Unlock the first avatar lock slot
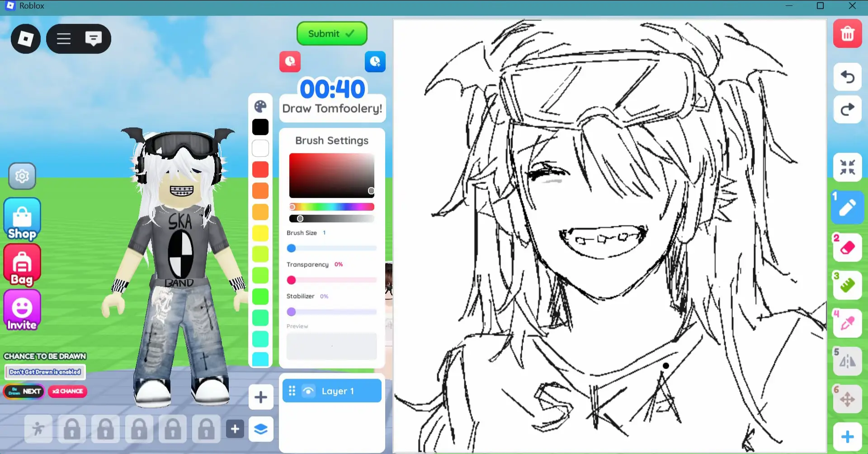 click(x=72, y=429)
